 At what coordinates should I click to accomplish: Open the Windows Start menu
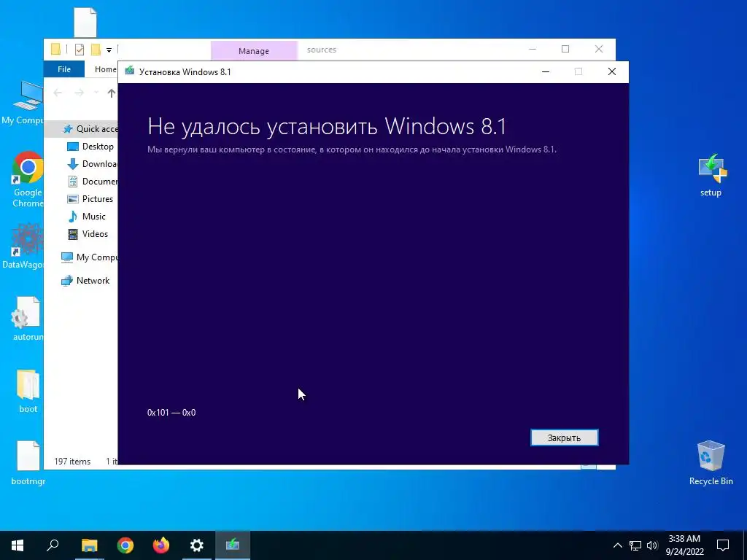click(x=18, y=545)
